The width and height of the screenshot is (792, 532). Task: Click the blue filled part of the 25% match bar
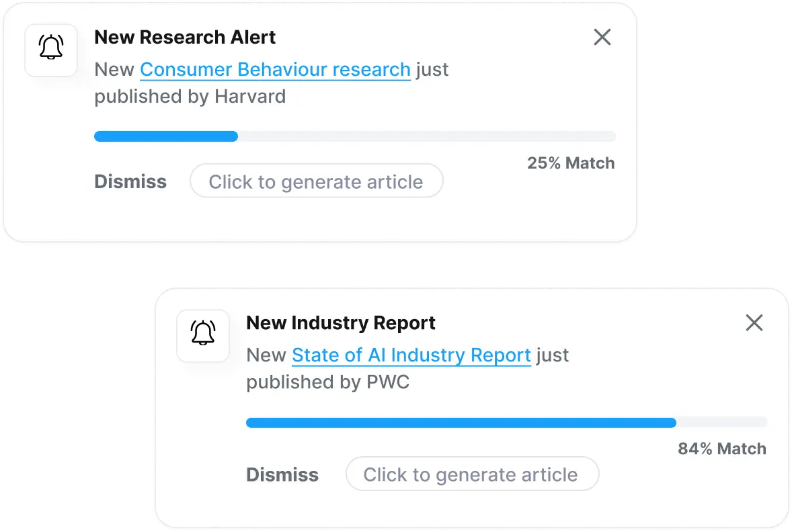click(x=166, y=136)
